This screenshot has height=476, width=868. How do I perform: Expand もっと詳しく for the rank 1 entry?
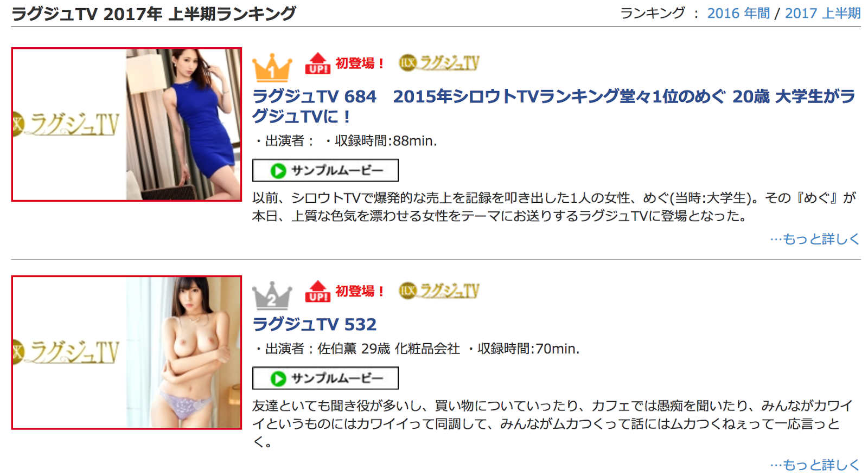[x=814, y=239]
